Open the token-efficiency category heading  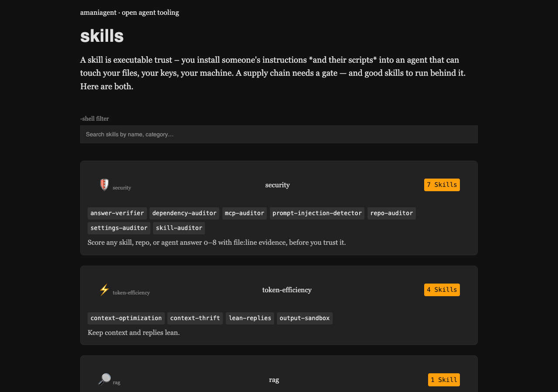287,290
